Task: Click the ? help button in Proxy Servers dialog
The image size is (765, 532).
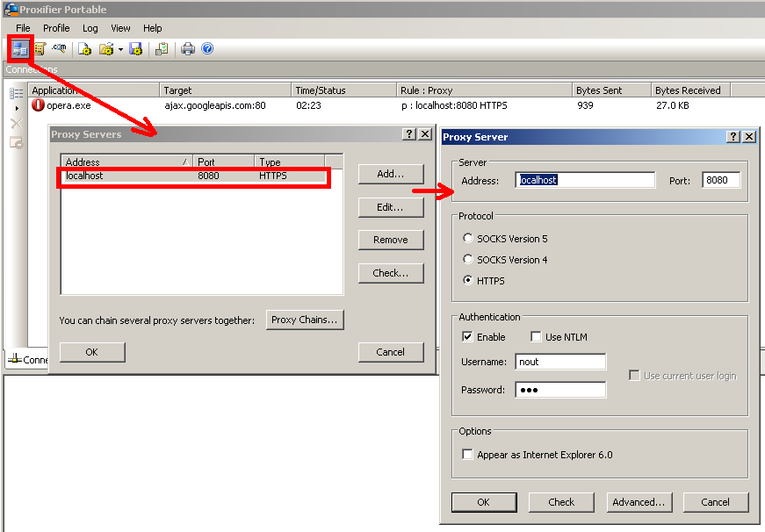Action: coord(408,134)
